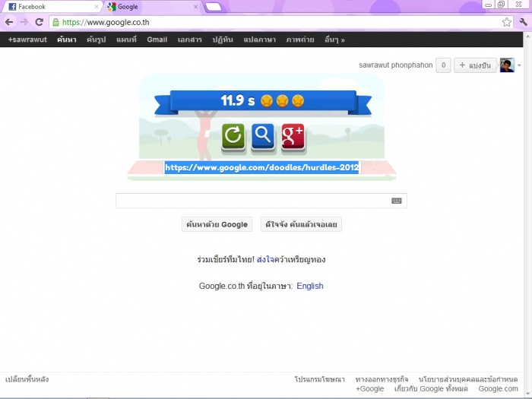Viewport: 532px width, 399px height.
Task: Click the 11.9 s score banner
Action: (x=263, y=101)
